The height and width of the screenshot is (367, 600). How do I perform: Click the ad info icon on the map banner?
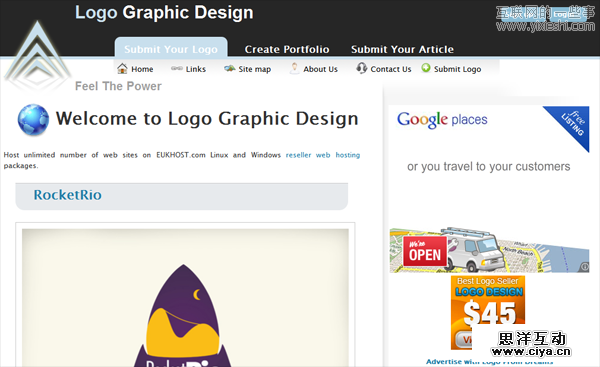tap(584, 267)
